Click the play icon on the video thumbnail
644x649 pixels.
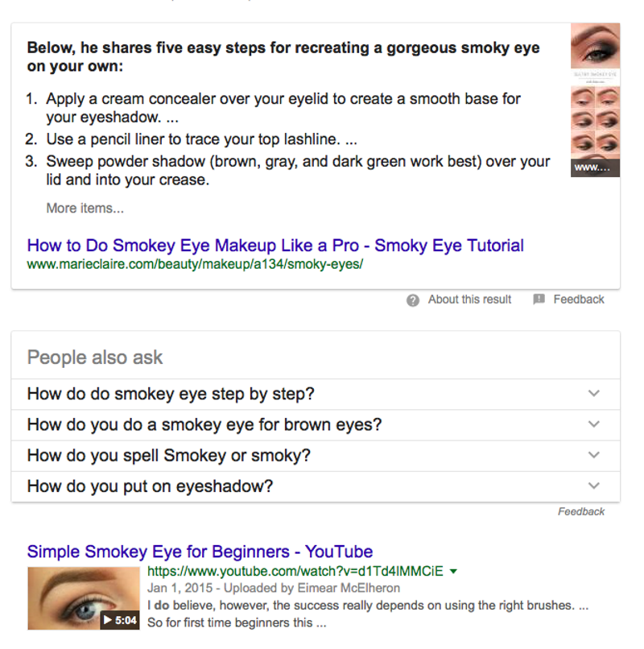(x=108, y=620)
